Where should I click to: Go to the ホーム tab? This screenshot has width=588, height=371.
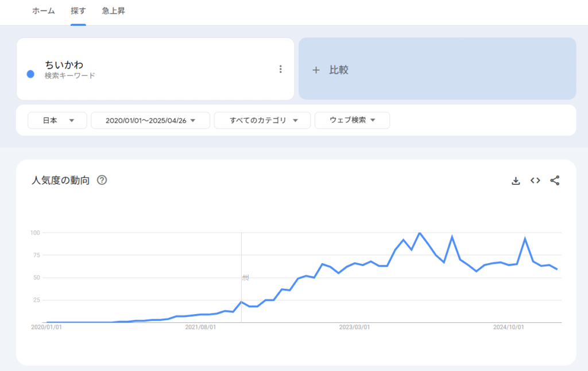[x=44, y=11]
